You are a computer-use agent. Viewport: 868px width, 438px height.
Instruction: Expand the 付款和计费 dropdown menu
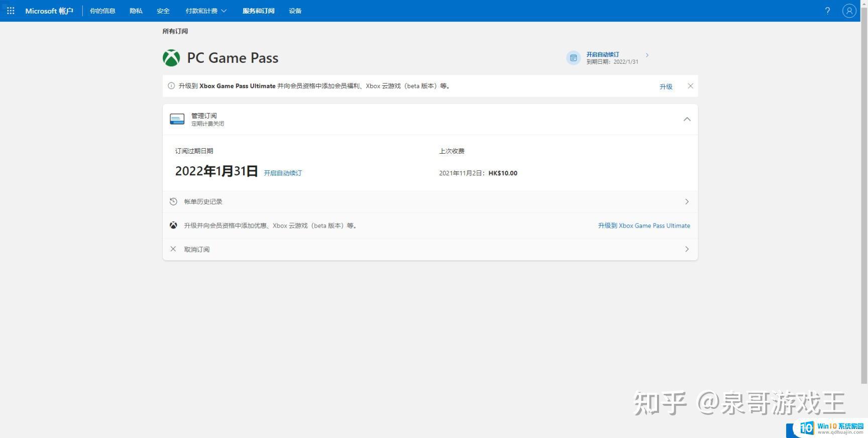pos(206,11)
